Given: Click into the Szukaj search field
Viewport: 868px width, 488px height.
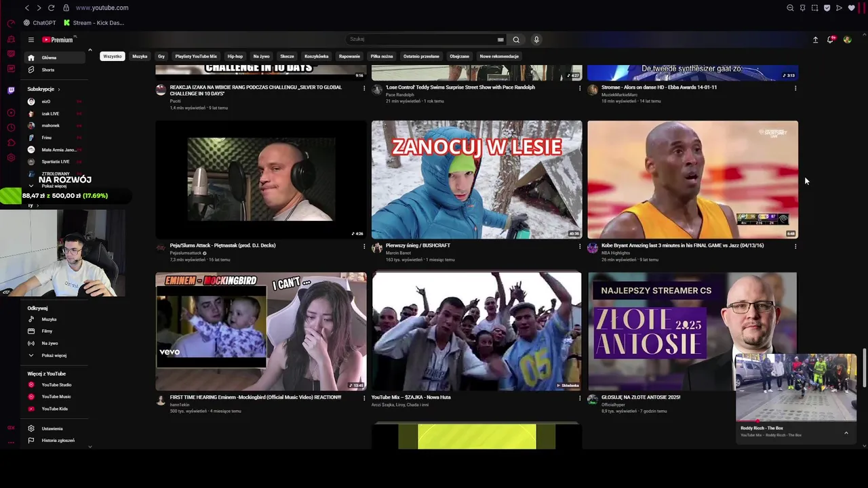Looking at the screenshot, I should 422,39.
